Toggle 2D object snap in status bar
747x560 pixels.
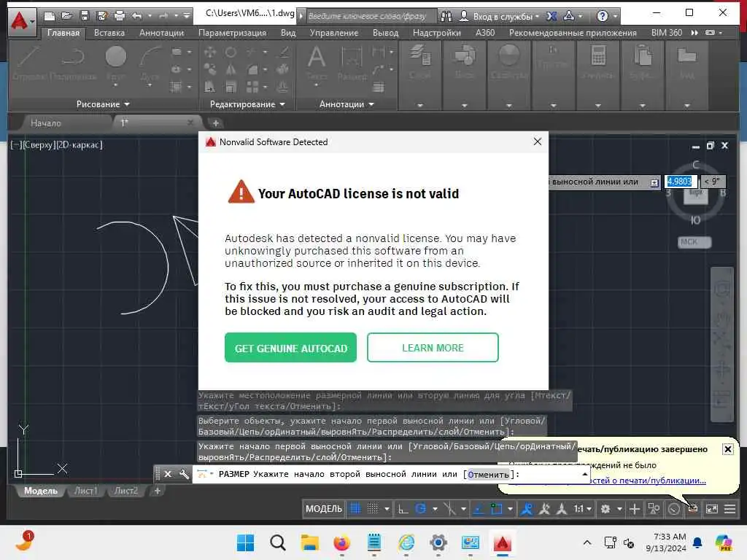(x=496, y=509)
